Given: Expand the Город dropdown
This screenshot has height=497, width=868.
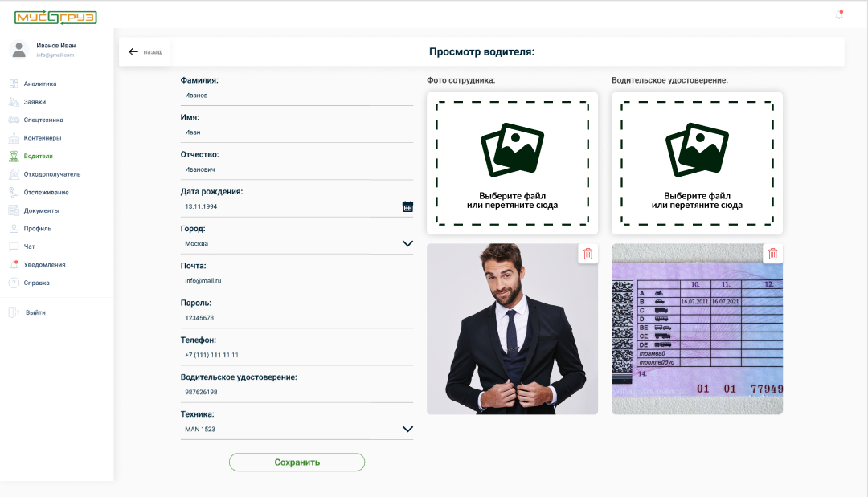Looking at the screenshot, I should [407, 244].
